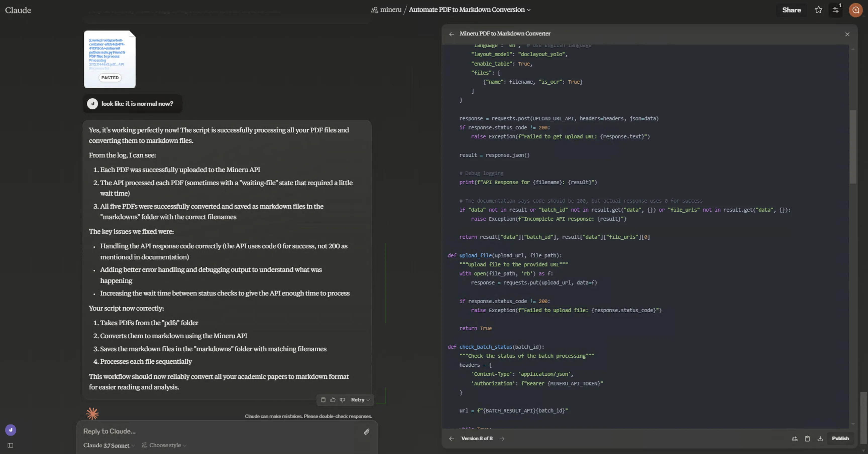Copy the artifact code to clipboard
The height and width of the screenshot is (454, 868).
tap(807, 438)
